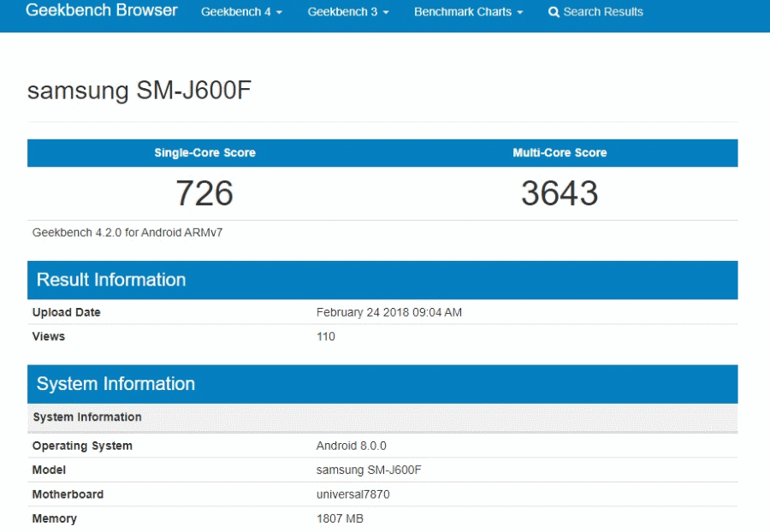Select the Views count value 110

pos(326,336)
